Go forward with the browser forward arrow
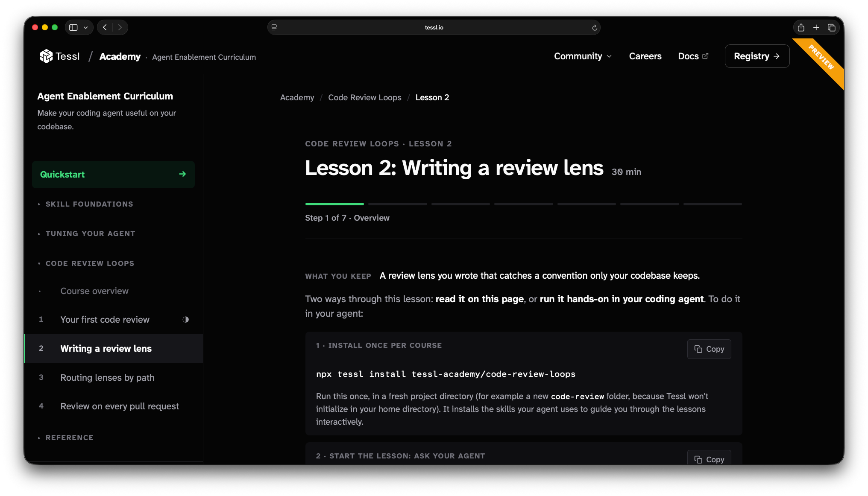The width and height of the screenshot is (868, 496). point(120,27)
